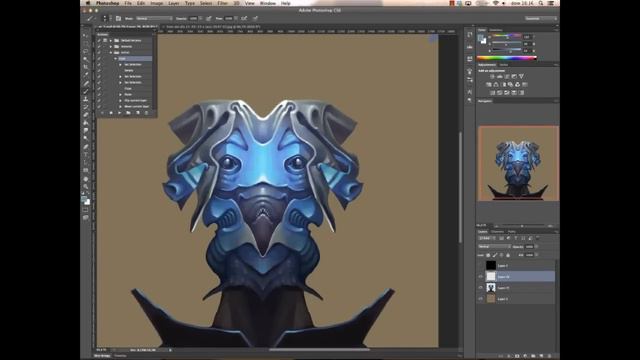
Task: Switch to the Swatches tab
Action: [x=496, y=30]
